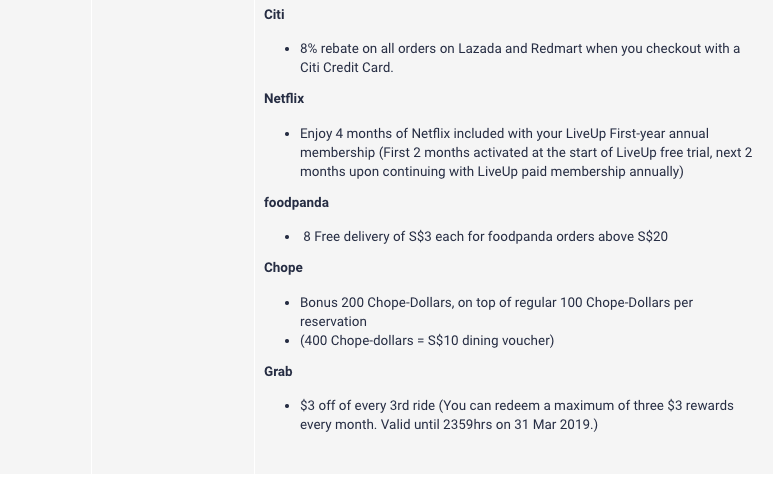Click the 'Valid until 2359hrs on 31 Mar 2019' line
This screenshot has width=773, height=479.
(x=448, y=424)
